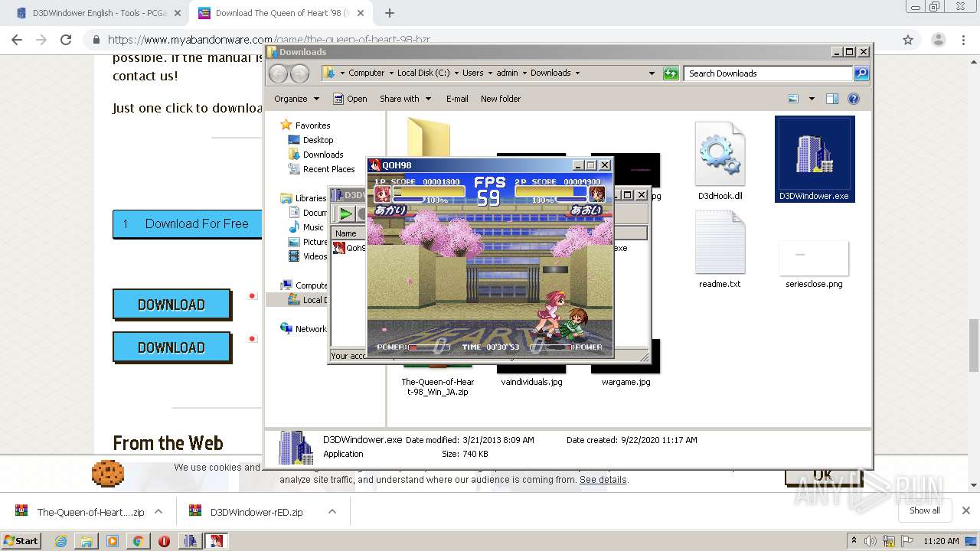Open the Windows Start menu

(21, 540)
